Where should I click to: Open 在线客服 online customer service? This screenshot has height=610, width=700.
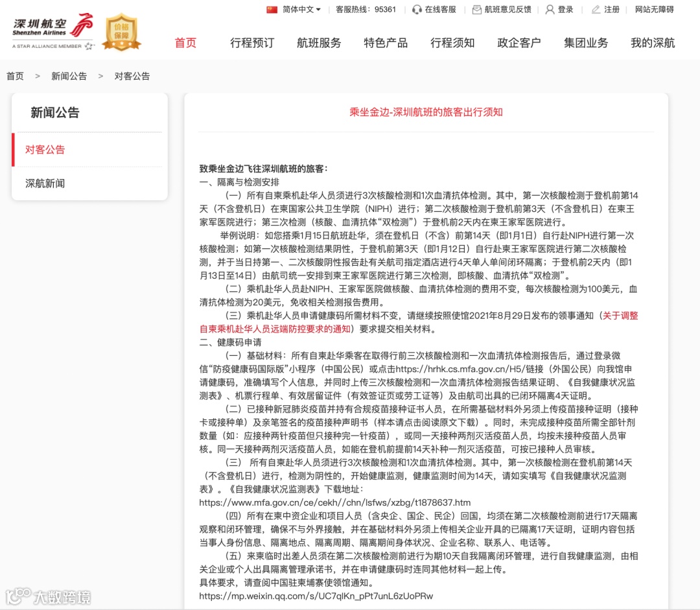[440, 9]
